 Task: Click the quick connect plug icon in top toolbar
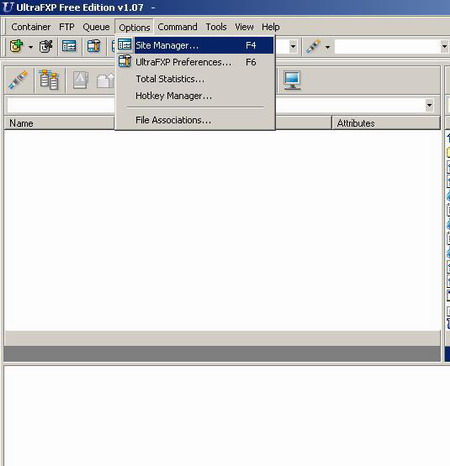(313, 46)
